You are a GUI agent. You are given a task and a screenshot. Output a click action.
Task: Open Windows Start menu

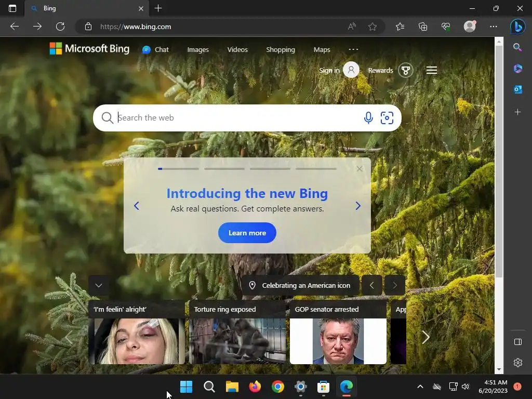click(x=186, y=387)
